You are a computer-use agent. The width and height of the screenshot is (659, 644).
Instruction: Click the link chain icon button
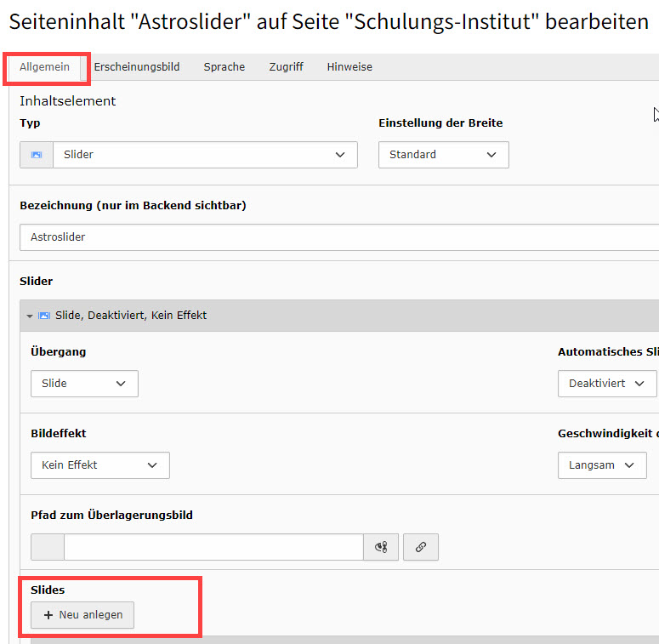click(x=420, y=548)
